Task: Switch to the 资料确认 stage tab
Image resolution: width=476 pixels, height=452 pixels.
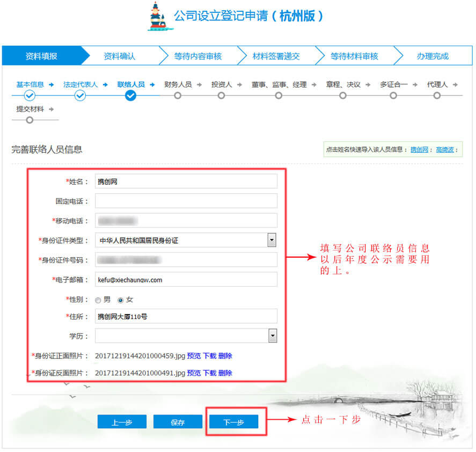Action: tap(120, 55)
